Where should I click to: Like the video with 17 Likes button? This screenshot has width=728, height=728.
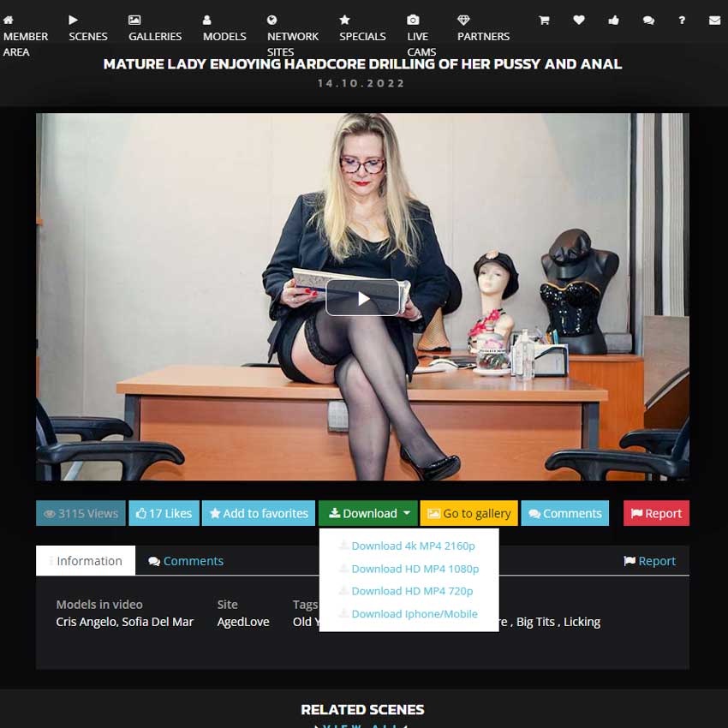pyautogui.click(x=164, y=513)
